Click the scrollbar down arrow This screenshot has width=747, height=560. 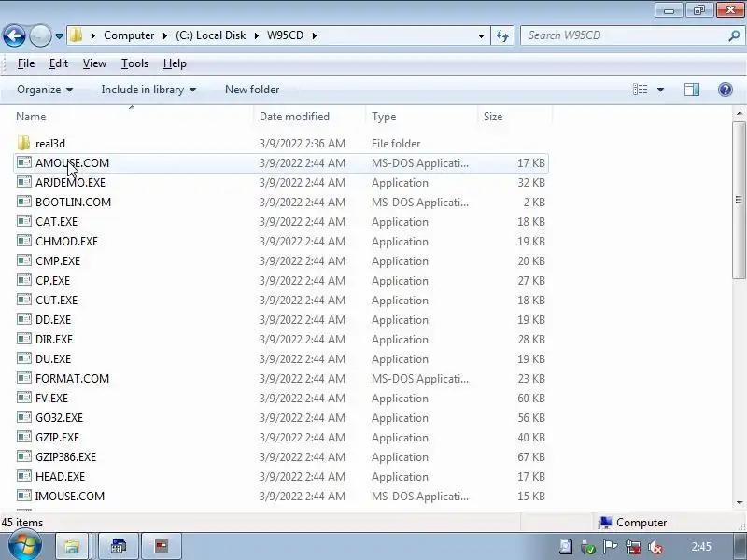(x=739, y=503)
